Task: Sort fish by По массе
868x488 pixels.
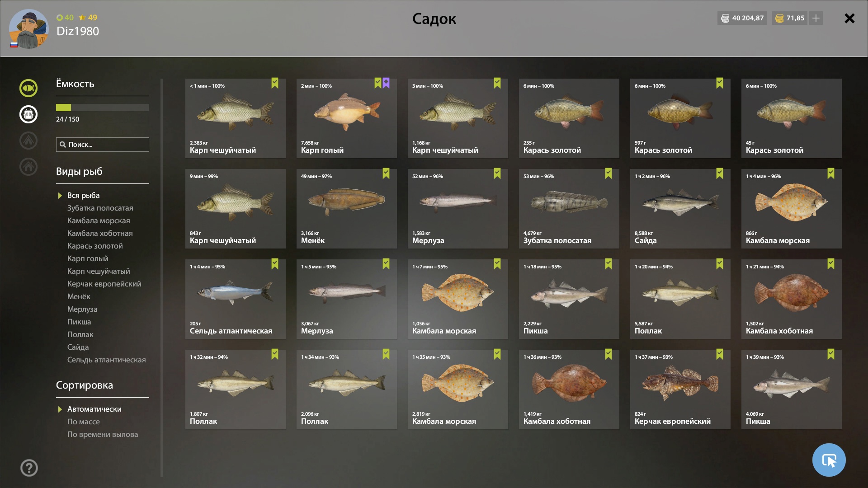Action: click(84, 422)
